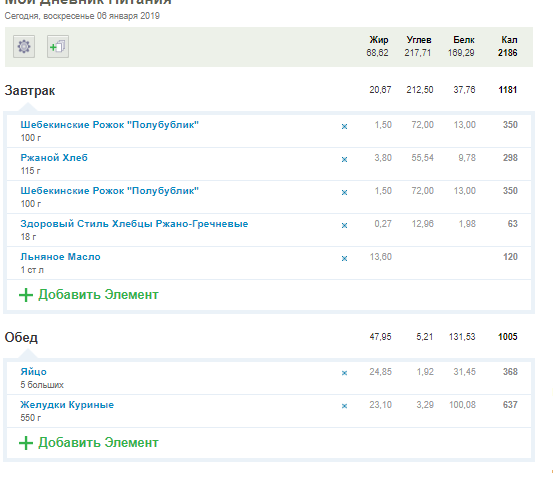Open the Ржаной Хлеб food link

(x=54, y=158)
